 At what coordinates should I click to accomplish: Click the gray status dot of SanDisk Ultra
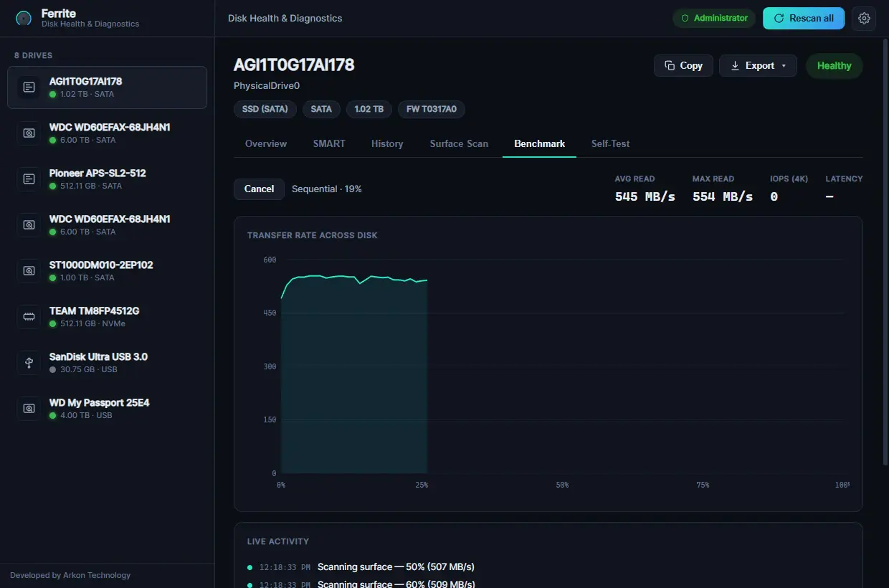coord(53,369)
